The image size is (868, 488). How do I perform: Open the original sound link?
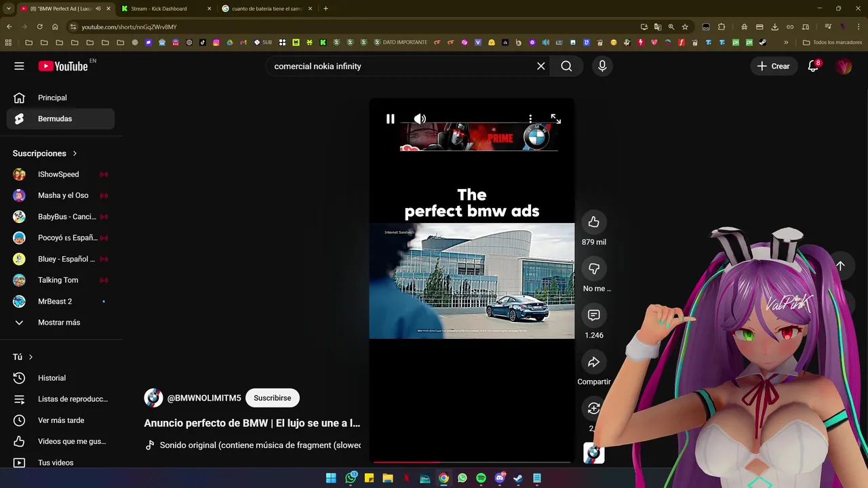[x=253, y=445]
